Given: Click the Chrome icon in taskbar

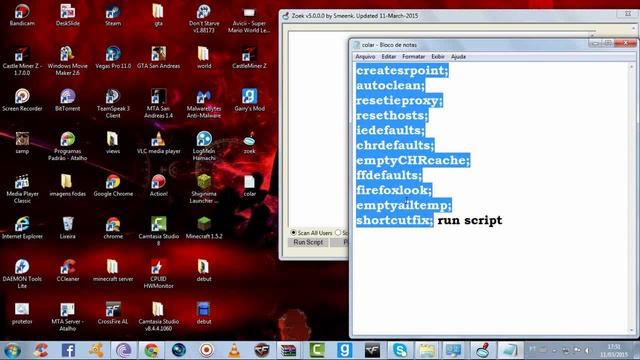Looking at the screenshot, I should pyautogui.click(x=151, y=350).
